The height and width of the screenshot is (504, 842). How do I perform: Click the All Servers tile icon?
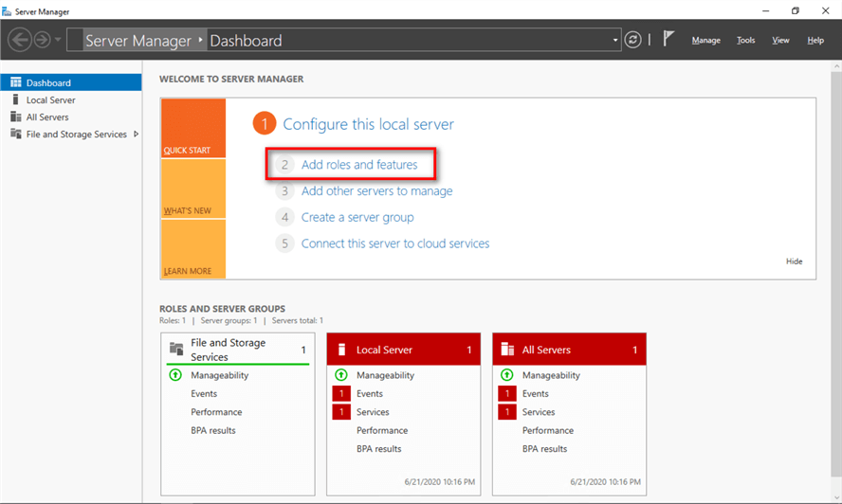point(507,350)
